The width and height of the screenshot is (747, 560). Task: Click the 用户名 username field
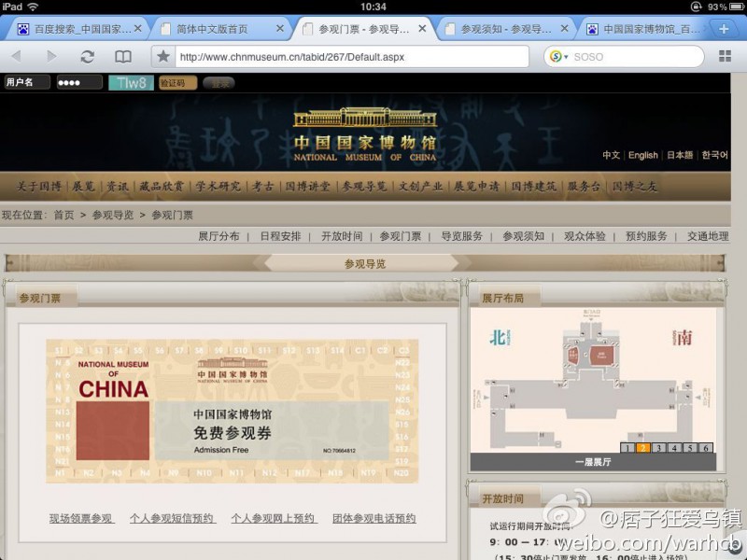(x=27, y=82)
